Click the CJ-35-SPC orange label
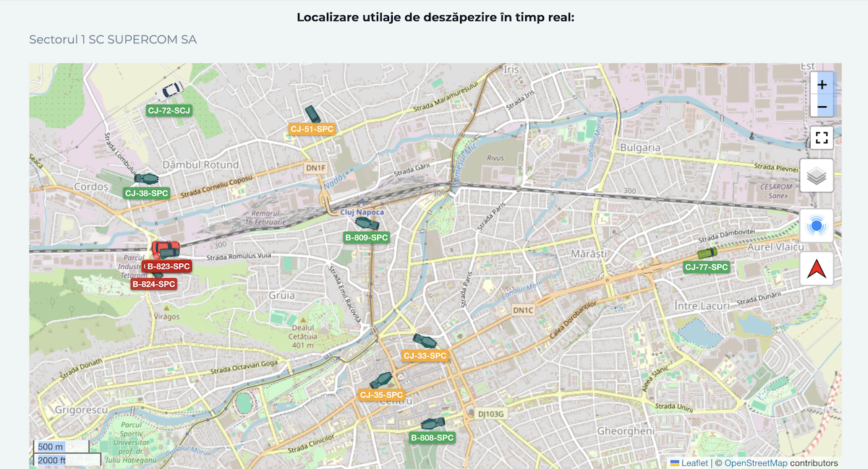Viewport: 868px width, 469px height. (381, 395)
